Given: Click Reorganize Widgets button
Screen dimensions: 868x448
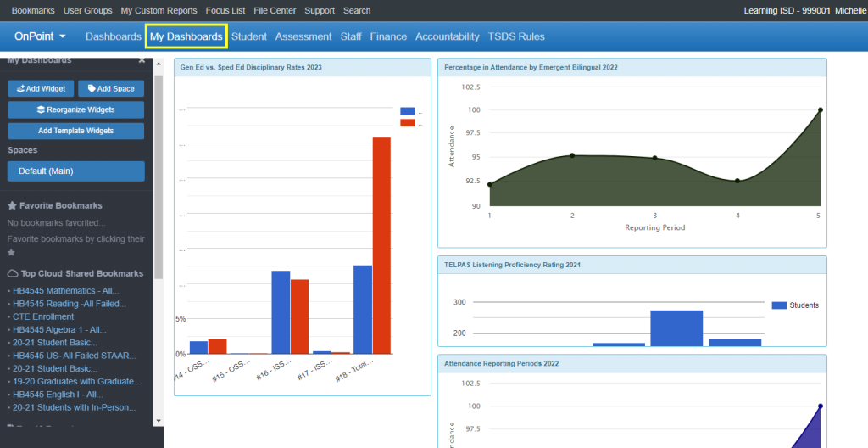Looking at the screenshot, I should point(75,109).
